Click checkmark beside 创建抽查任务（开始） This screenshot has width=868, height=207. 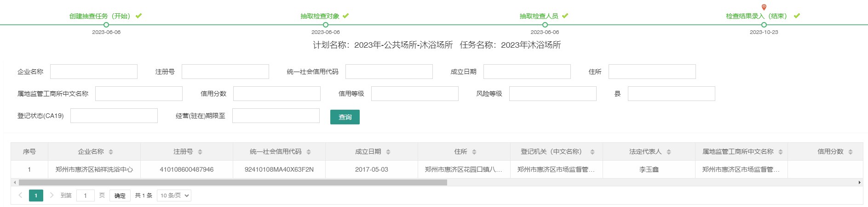(138, 16)
